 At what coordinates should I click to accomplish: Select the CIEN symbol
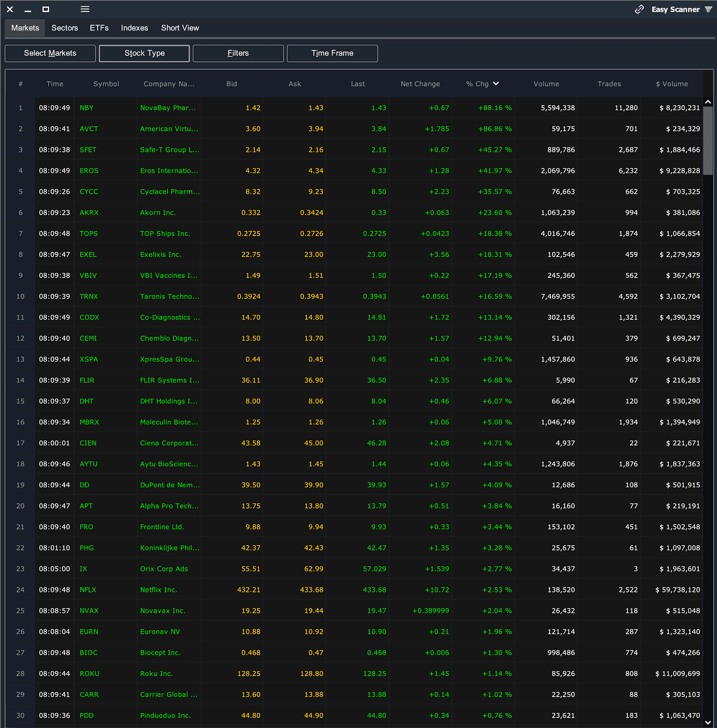(88, 443)
